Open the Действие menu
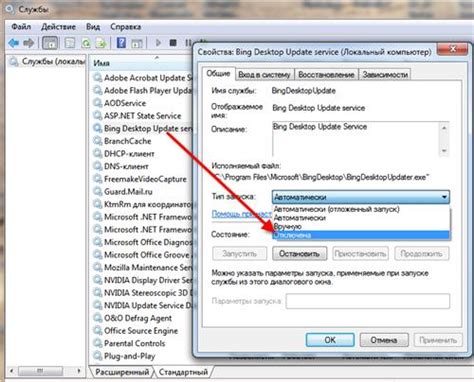 point(58,27)
